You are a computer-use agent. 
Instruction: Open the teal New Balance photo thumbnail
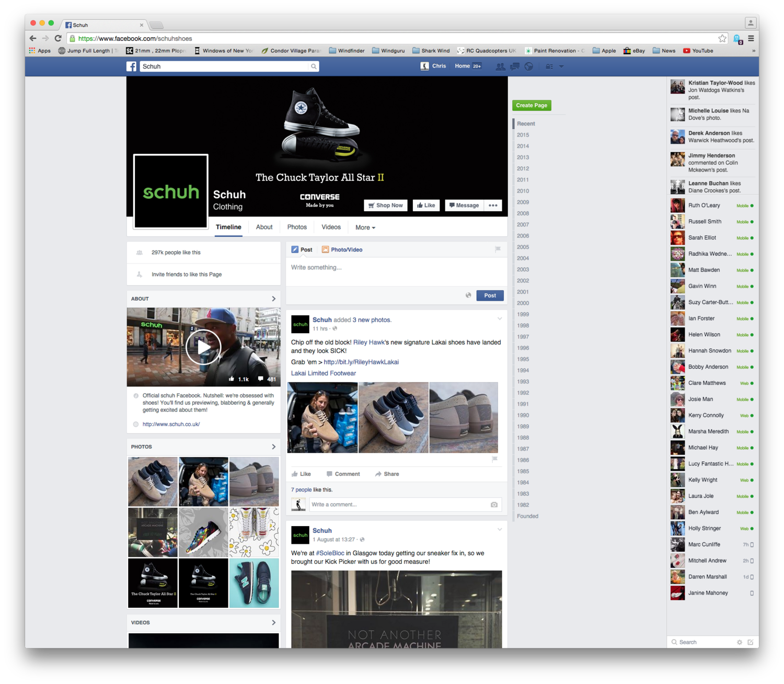pos(254,583)
